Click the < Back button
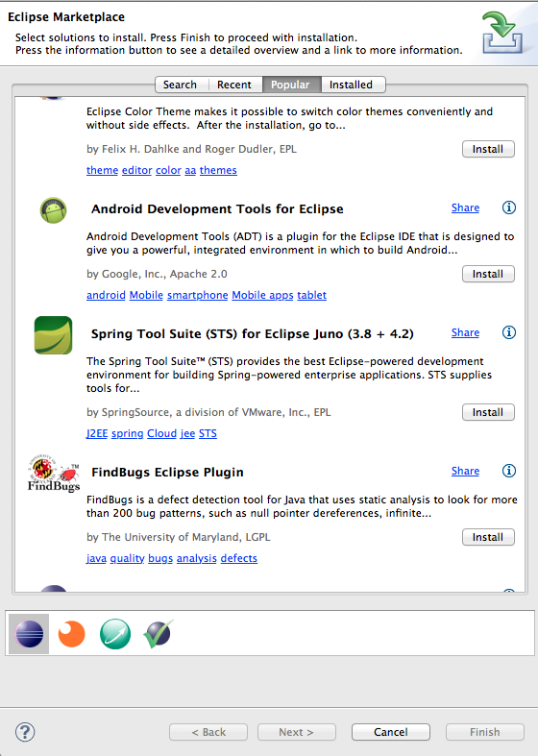 (x=208, y=732)
